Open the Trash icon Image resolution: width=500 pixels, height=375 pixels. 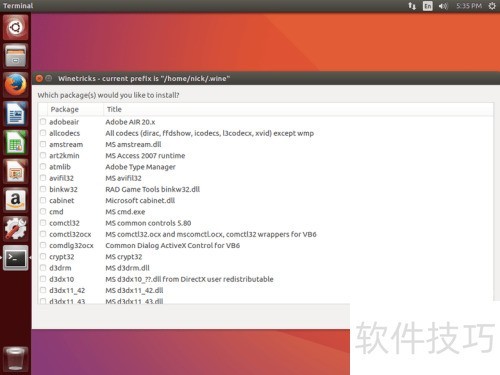(x=15, y=359)
